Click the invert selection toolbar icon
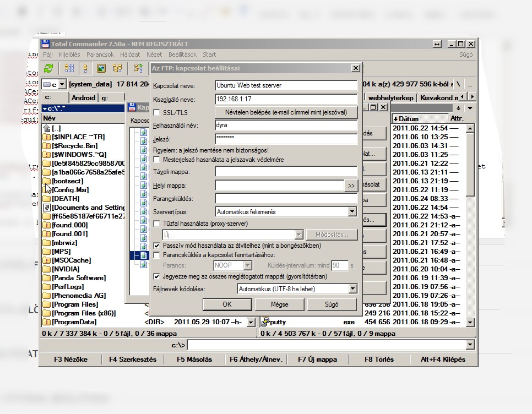The height and width of the screenshot is (414, 532). 138,68
